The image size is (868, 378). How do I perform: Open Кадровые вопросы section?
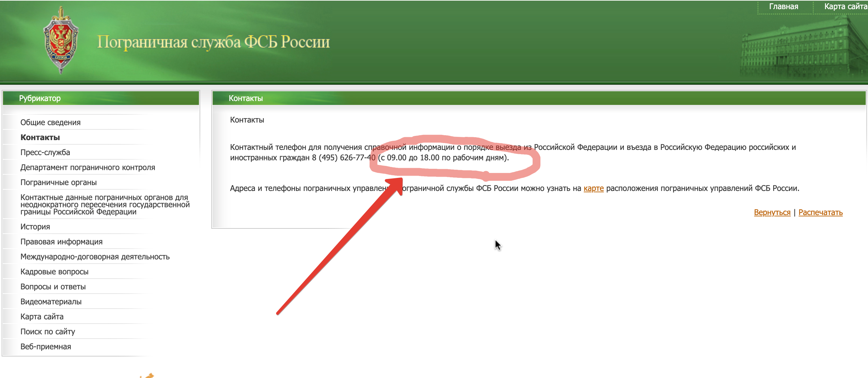(54, 272)
